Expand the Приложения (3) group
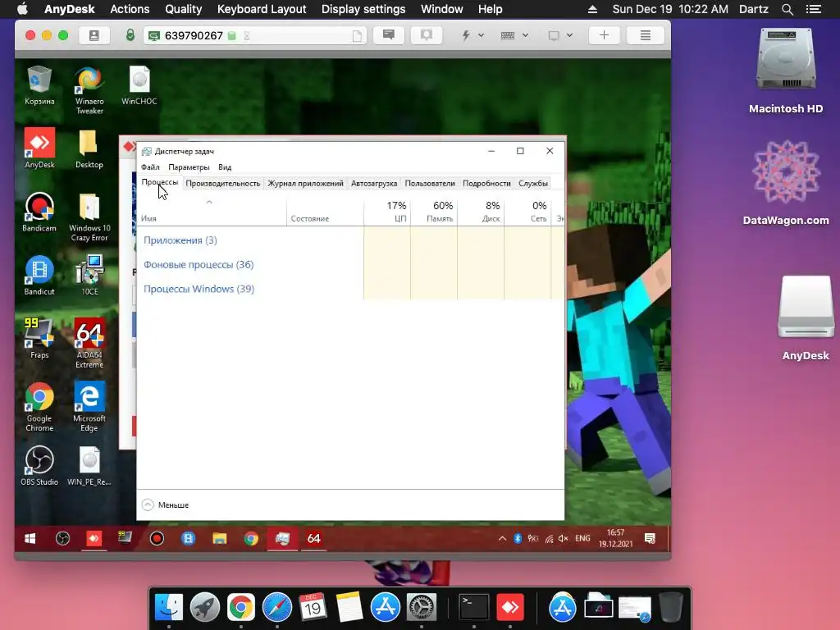Screen dimensions: 840x630 pos(180,240)
